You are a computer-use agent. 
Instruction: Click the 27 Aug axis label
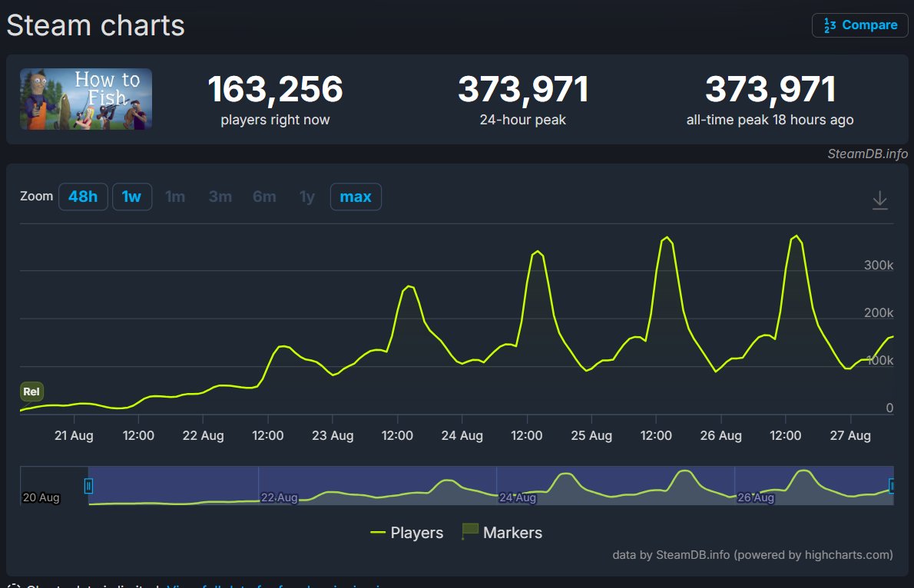coord(850,435)
